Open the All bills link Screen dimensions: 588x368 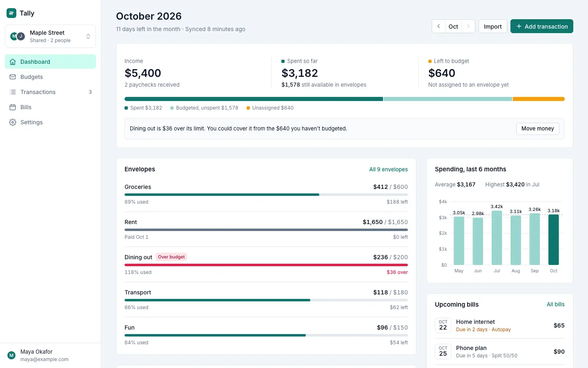click(x=556, y=304)
